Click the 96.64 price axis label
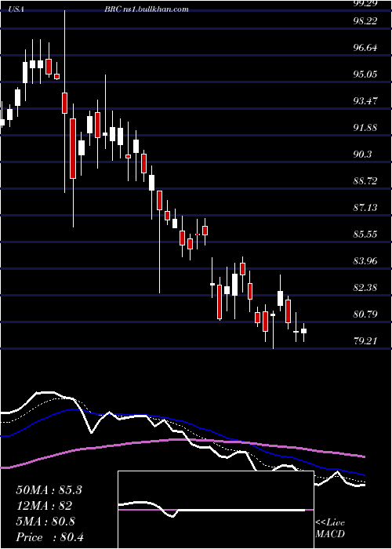 (x=366, y=47)
